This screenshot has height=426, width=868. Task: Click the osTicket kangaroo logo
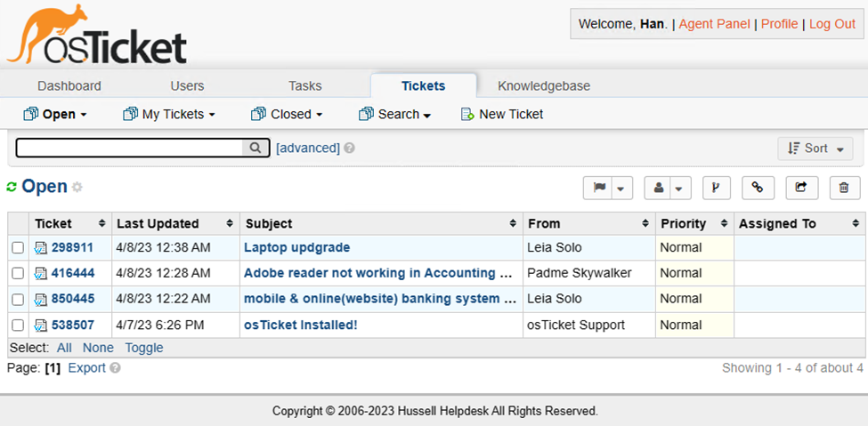[x=96, y=35]
